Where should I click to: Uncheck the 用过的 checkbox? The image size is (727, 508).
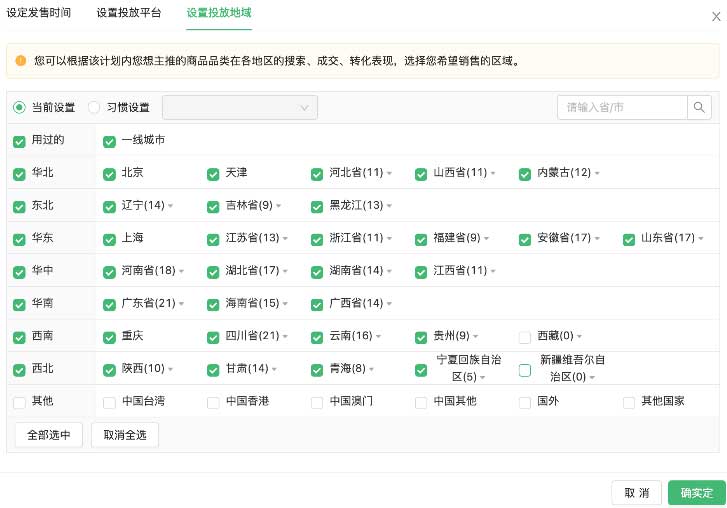(19, 141)
